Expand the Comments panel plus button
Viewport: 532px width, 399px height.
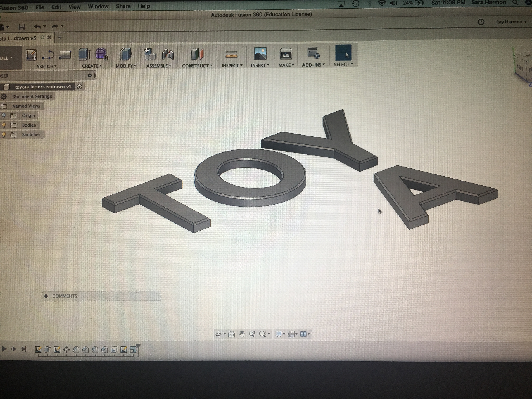46,296
